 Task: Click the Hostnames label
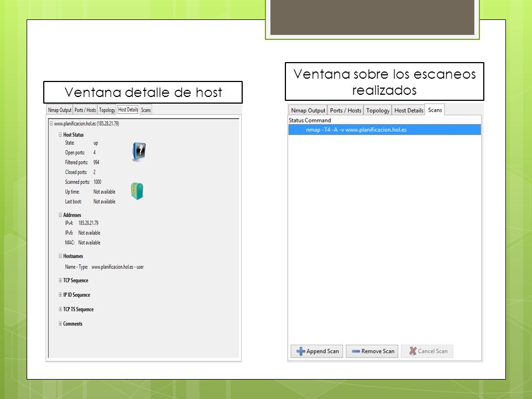click(x=73, y=256)
